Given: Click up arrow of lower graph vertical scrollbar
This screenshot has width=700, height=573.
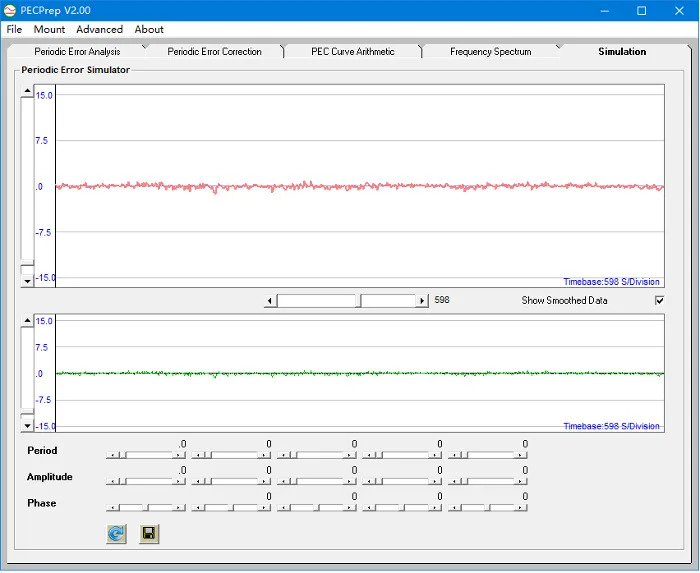Looking at the screenshot, I should [28, 321].
